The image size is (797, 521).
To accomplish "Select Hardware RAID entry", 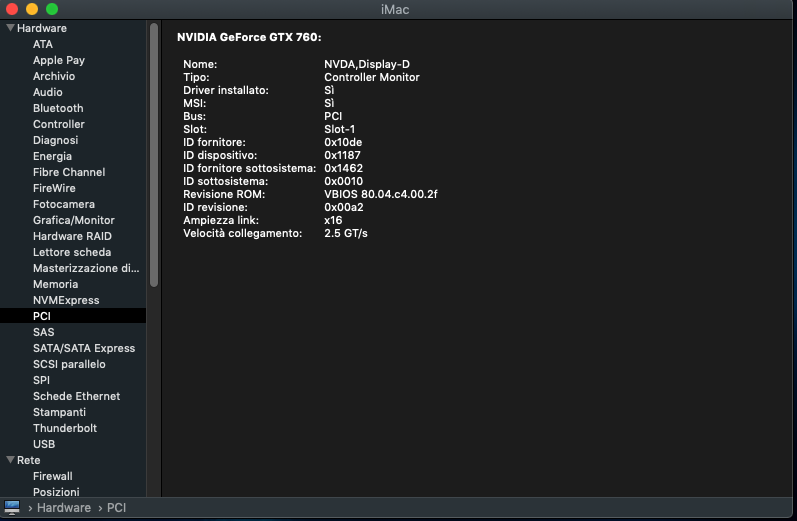I will point(72,236).
